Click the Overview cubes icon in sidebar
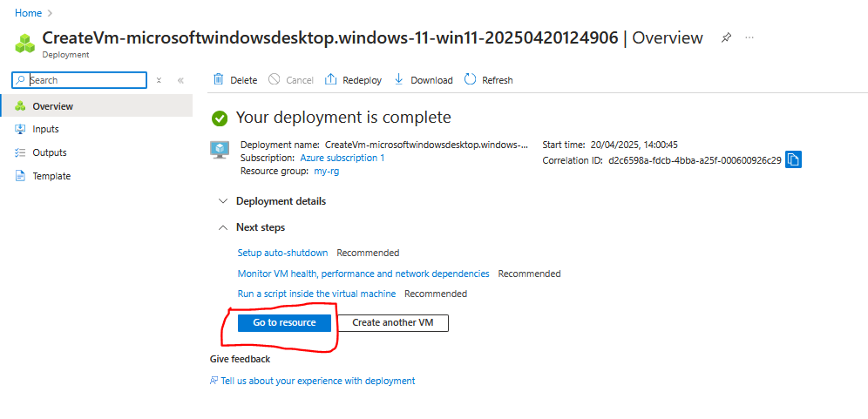This screenshot has width=868, height=419. pyautogui.click(x=21, y=106)
